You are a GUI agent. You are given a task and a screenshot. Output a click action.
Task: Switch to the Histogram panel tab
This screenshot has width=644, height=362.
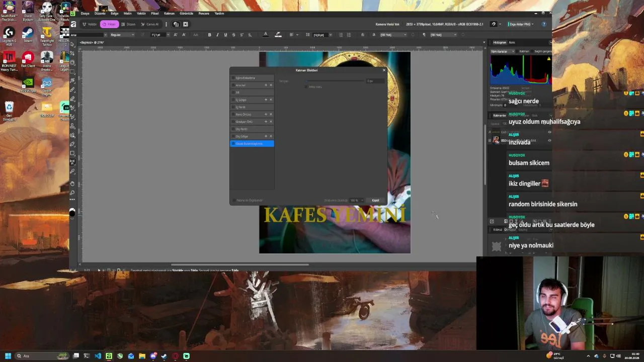(x=500, y=42)
